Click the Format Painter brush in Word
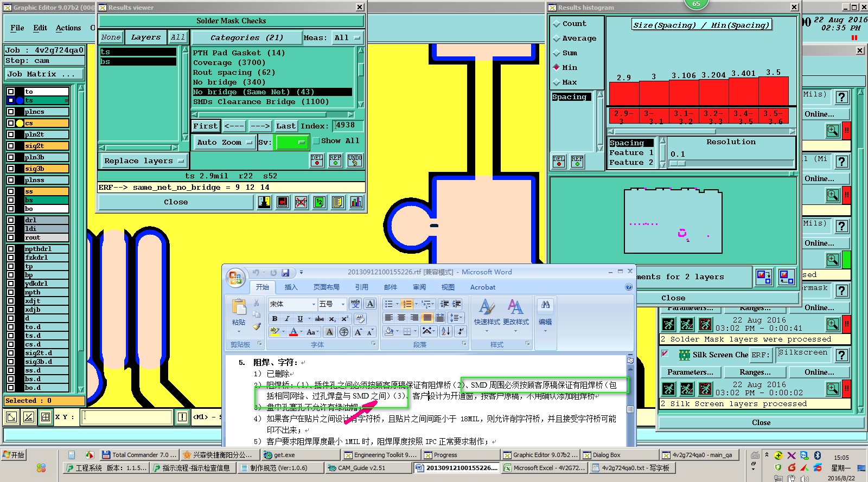 257,326
